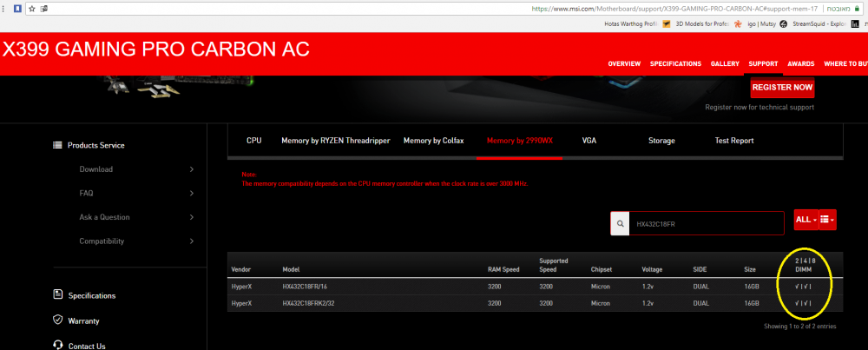This screenshot has width=868, height=350.
Task: Click Download link in sidebar
Action: coord(95,169)
